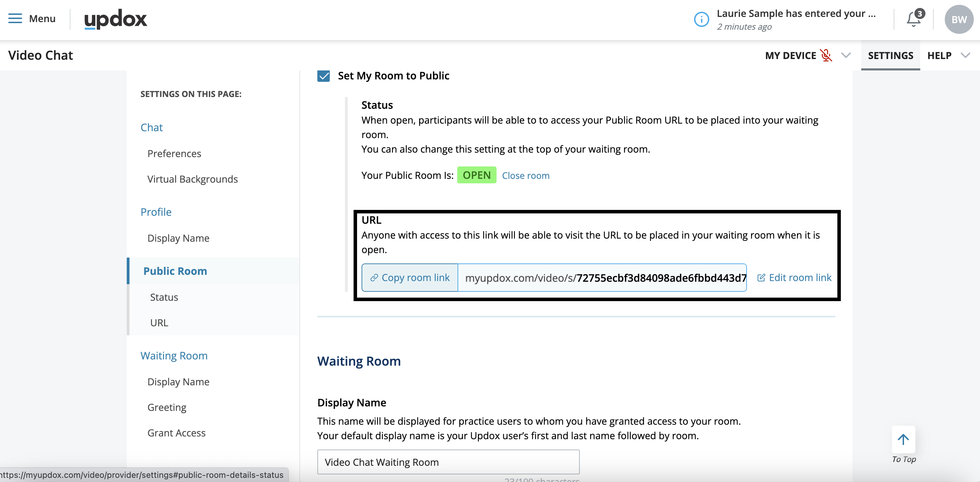Open the Help menu
Image resolution: width=980 pixels, height=482 pixels.
tap(939, 56)
